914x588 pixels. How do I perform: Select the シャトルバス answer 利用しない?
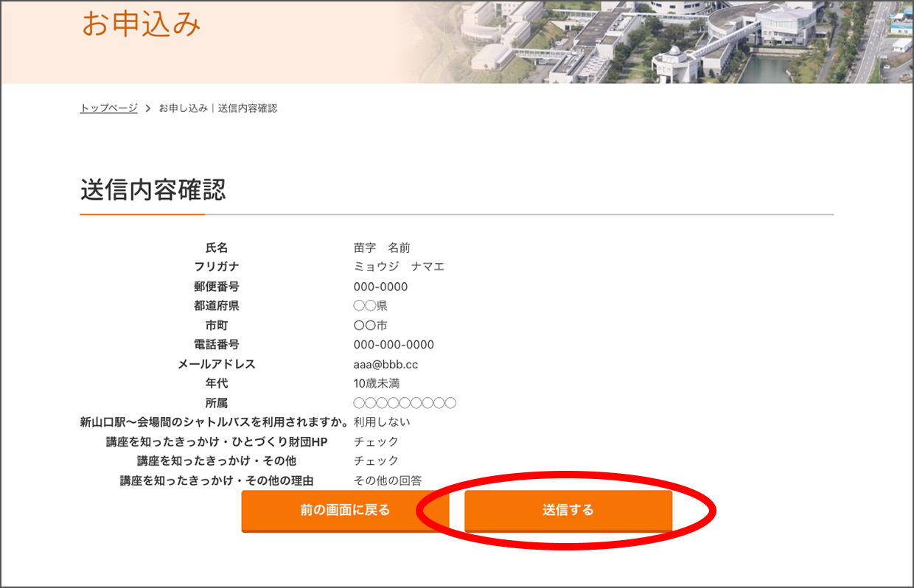click(x=380, y=421)
